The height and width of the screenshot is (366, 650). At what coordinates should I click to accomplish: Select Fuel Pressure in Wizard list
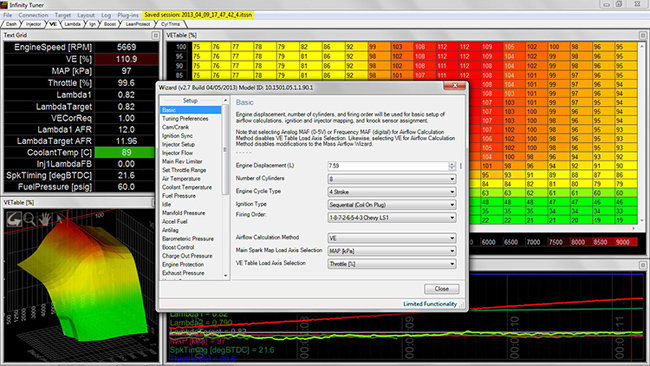coord(179,196)
